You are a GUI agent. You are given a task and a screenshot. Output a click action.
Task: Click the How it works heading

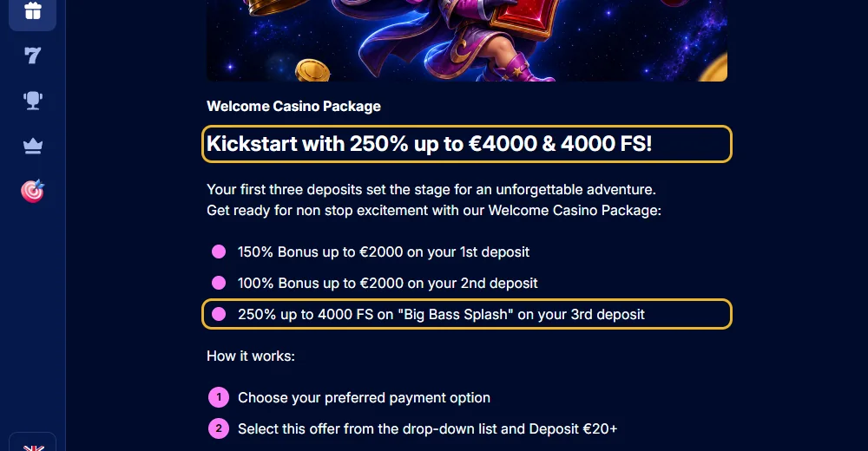click(x=251, y=356)
